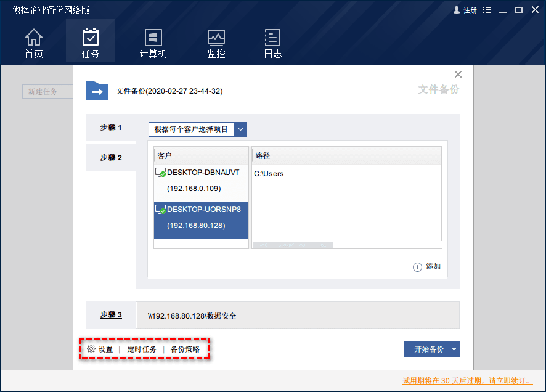Select the 步骤 3 tab
546x392 pixels.
click(111, 315)
